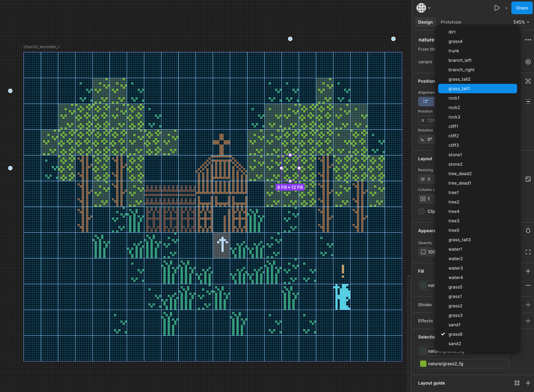Click the W width field
This screenshot has height=392, width=534.
[x=427, y=179]
